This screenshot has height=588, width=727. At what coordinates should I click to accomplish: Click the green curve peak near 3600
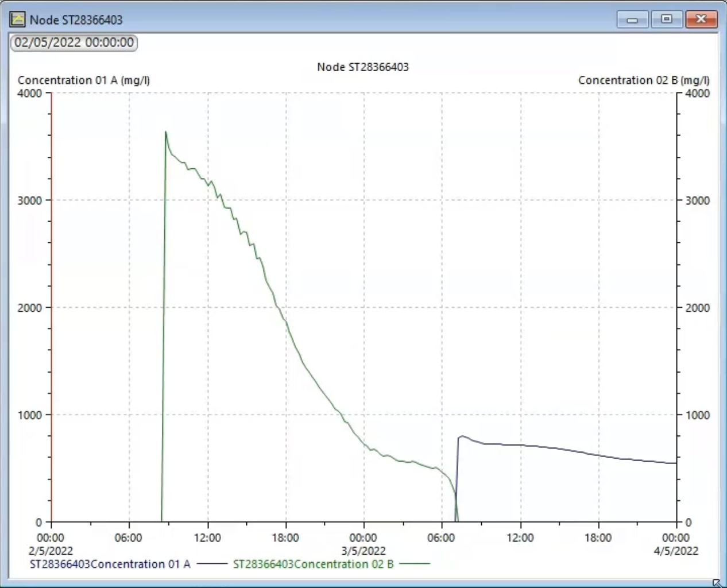pos(166,132)
